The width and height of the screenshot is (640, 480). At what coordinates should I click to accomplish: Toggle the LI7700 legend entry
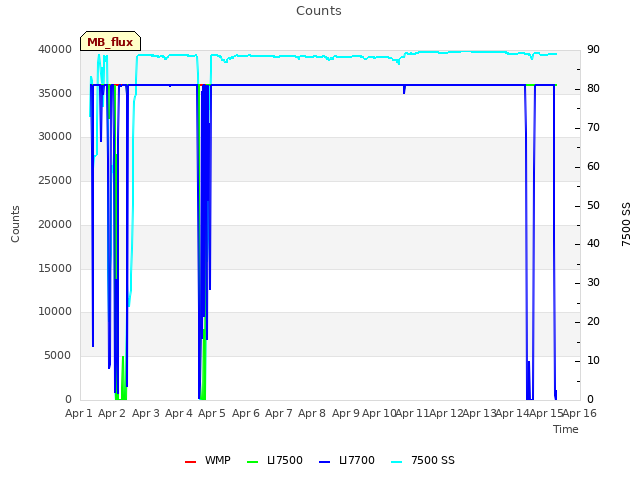pyautogui.click(x=347, y=460)
